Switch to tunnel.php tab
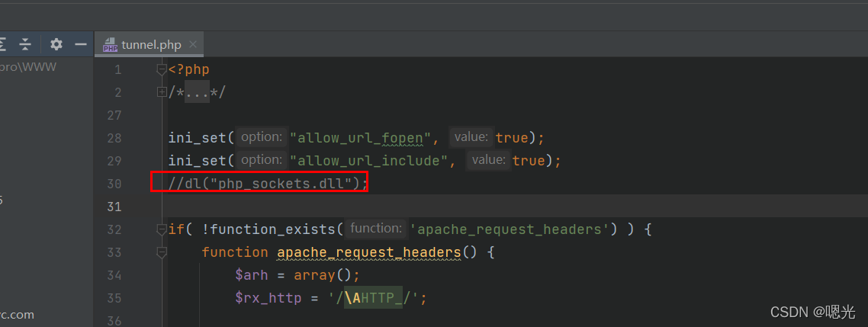868x327 pixels. (149, 45)
